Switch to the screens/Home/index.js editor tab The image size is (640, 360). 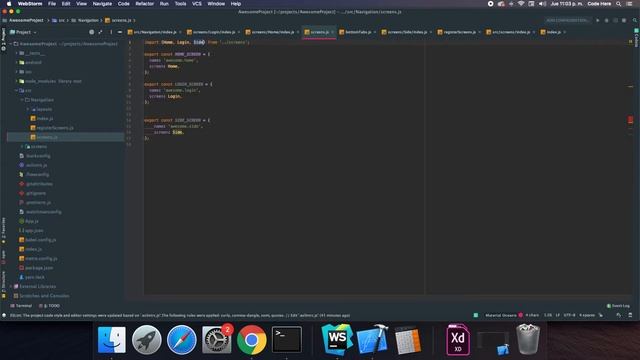click(272, 32)
